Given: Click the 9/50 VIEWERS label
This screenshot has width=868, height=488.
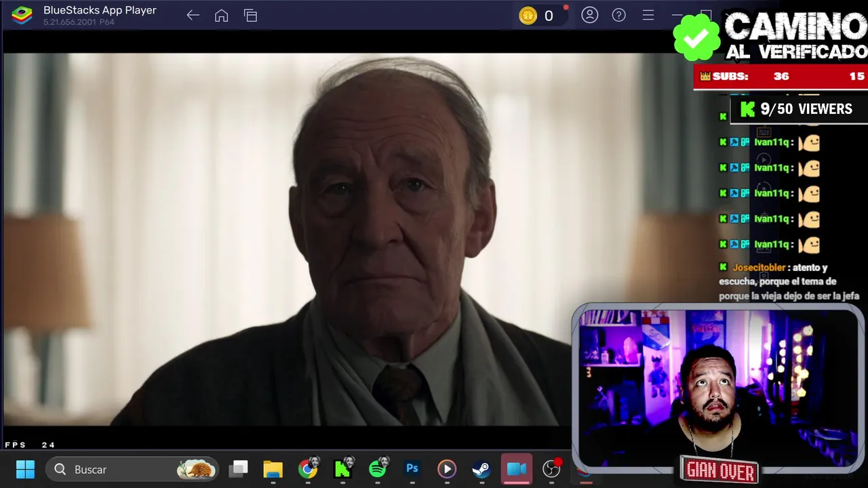Looking at the screenshot, I should [806, 109].
